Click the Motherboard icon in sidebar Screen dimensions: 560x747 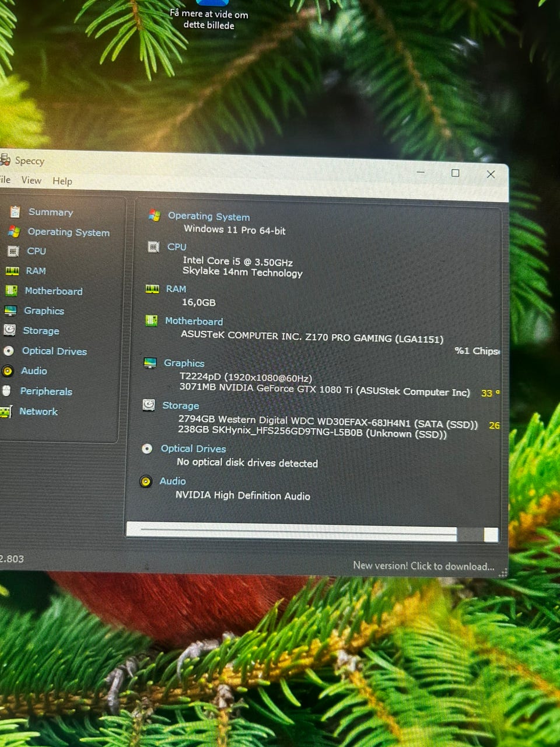[11, 291]
